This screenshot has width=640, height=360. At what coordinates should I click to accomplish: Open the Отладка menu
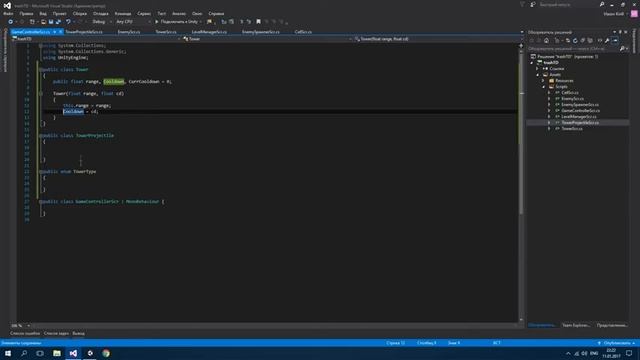pos(100,13)
